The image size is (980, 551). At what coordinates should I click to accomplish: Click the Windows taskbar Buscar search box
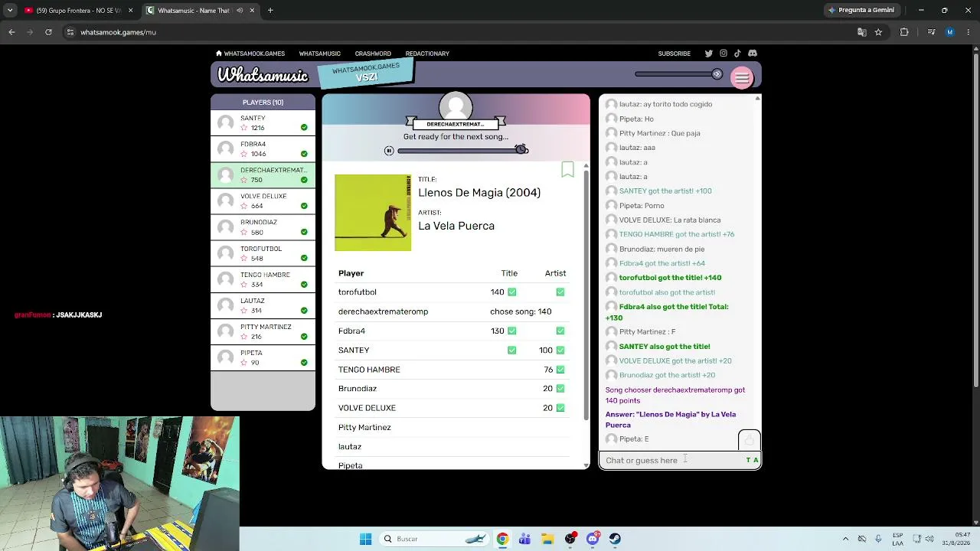pos(435,539)
